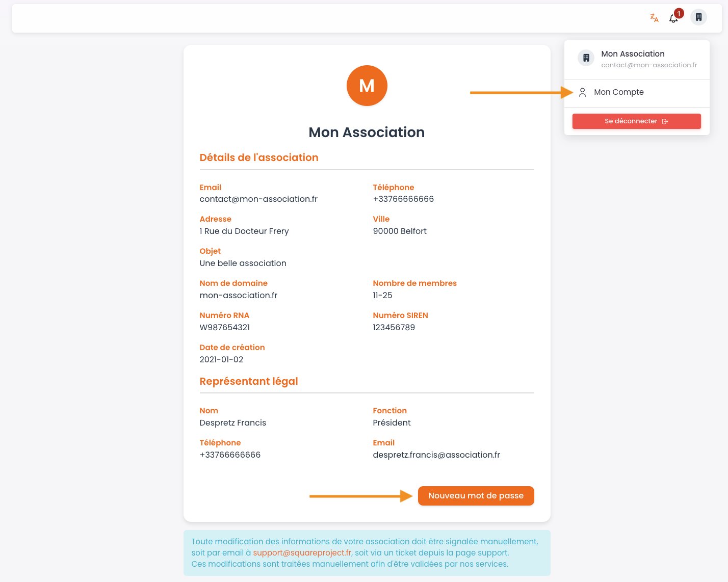Select the RNA number W987654321
This screenshot has width=728, height=582.
coord(225,328)
